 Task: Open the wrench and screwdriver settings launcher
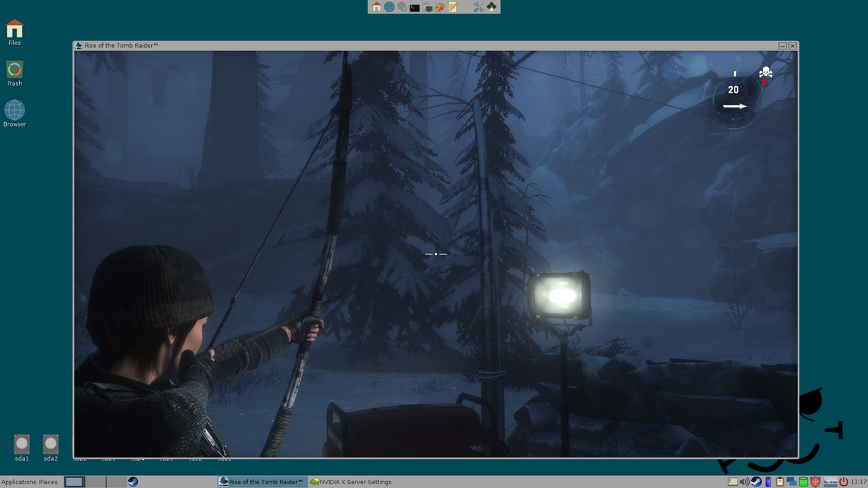point(478,7)
